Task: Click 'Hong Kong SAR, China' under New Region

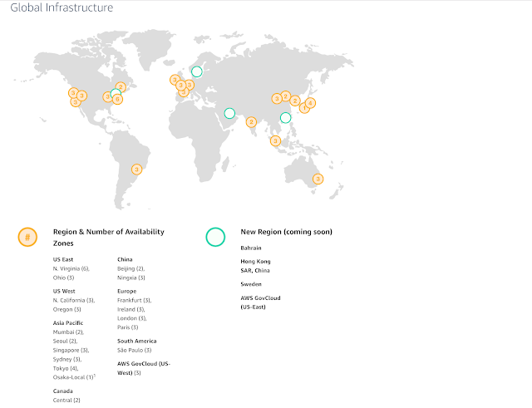Action: [255, 266]
